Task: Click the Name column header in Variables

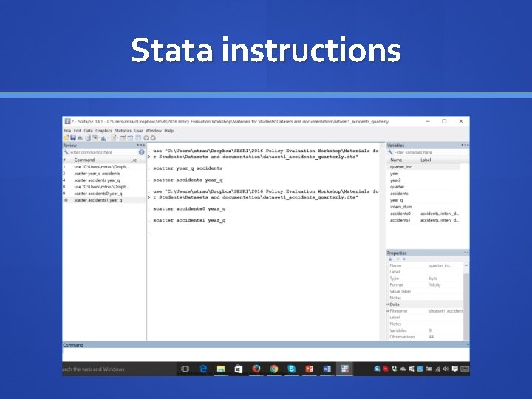Action: tap(396, 160)
